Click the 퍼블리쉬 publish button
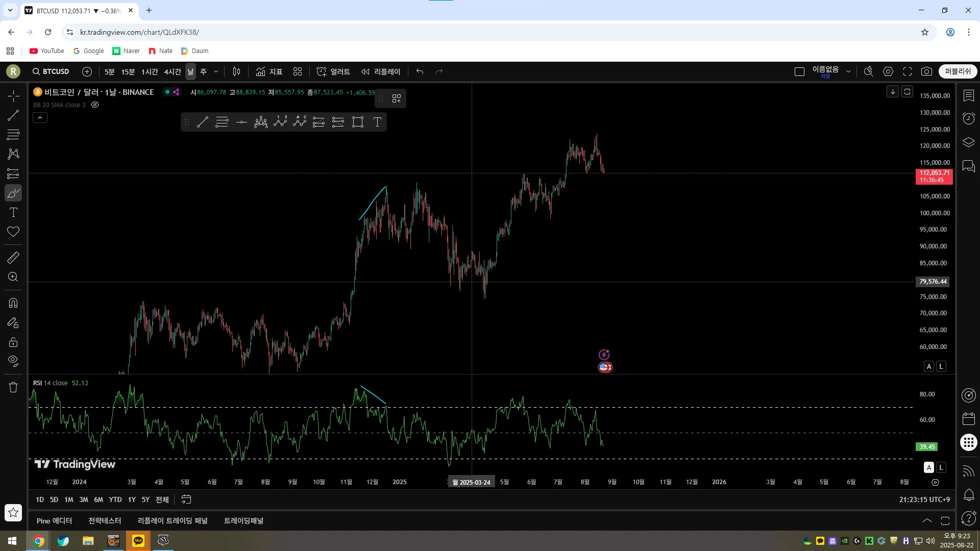 958,71
